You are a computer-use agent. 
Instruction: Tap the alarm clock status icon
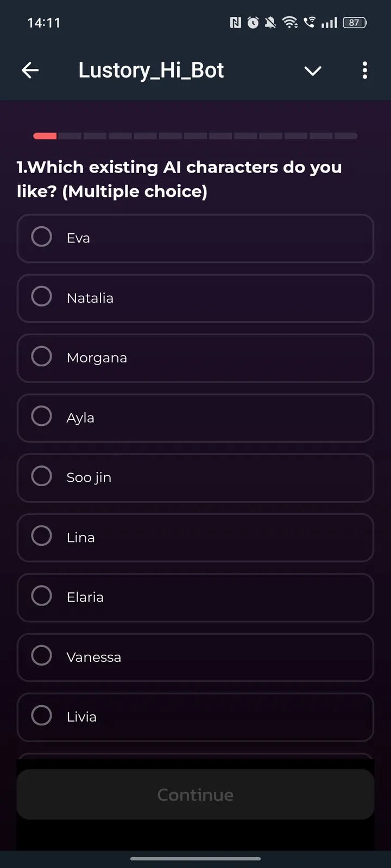pos(253,23)
